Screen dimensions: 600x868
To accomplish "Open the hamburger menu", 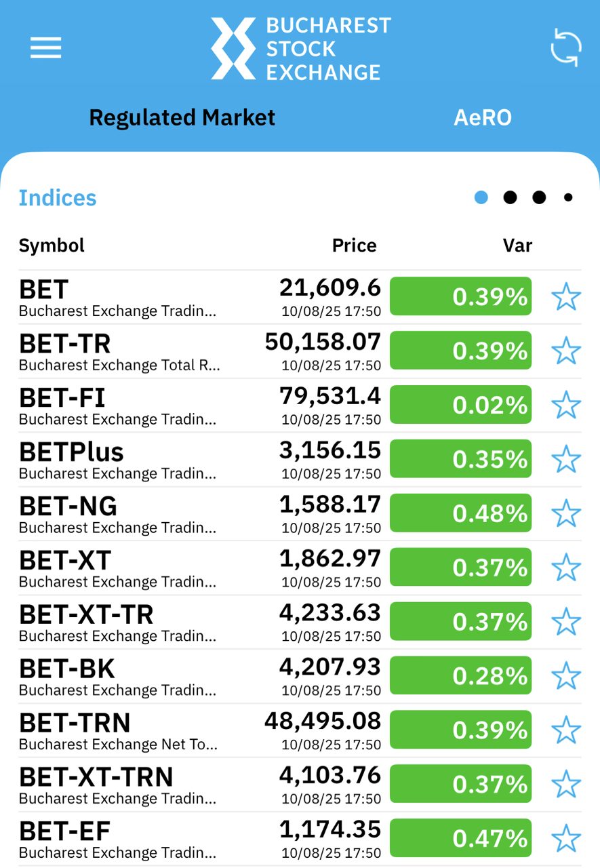I will click(x=45, y=47).
